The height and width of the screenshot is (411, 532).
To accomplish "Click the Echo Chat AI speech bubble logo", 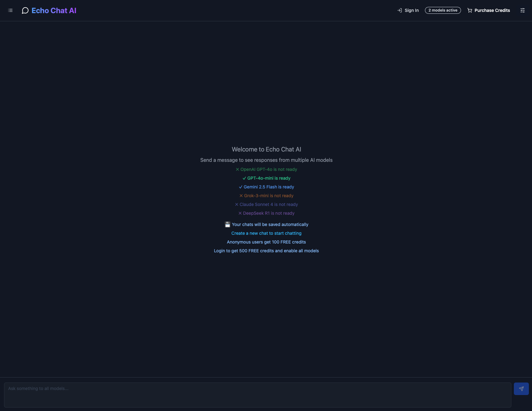I will (25, 11).
